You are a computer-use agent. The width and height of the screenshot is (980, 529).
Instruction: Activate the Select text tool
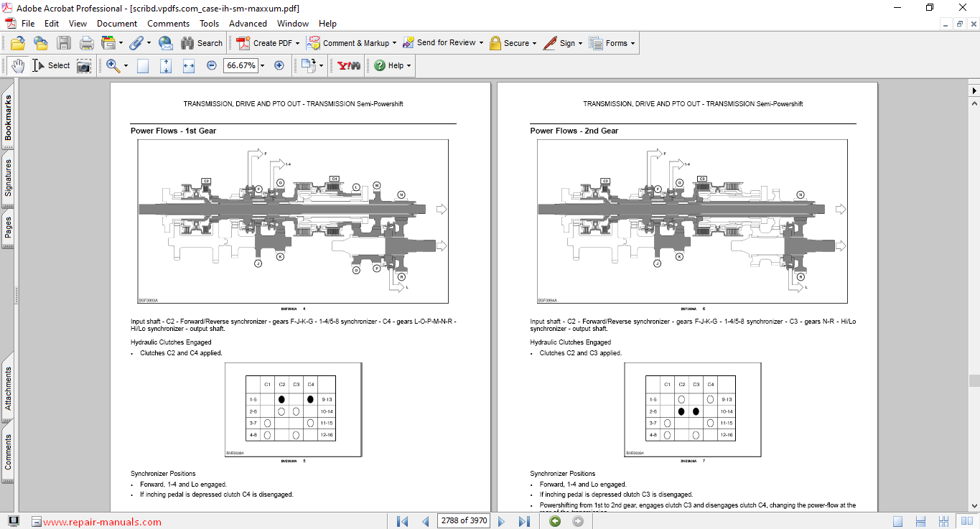tap(51, 65)
